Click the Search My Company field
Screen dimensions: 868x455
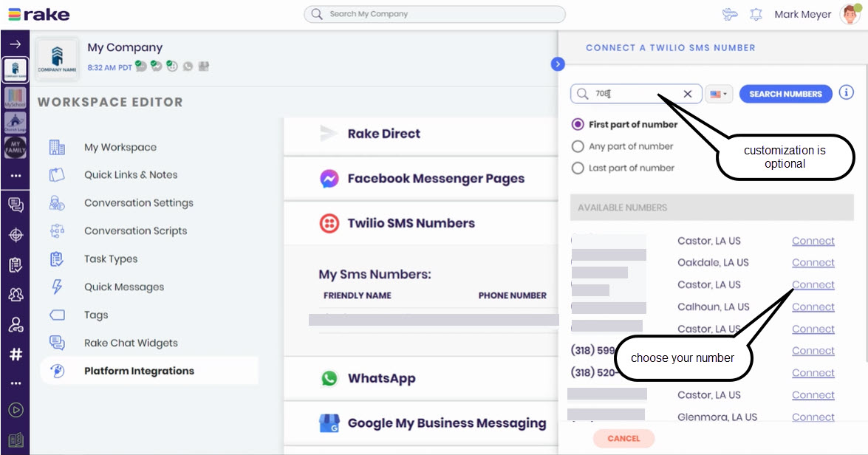click(x=434, y=14)
